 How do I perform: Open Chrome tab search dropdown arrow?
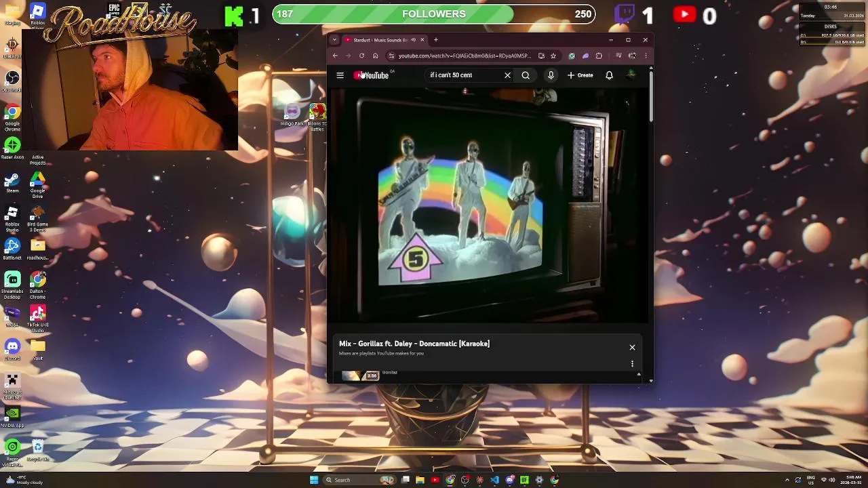pos(334,40)
